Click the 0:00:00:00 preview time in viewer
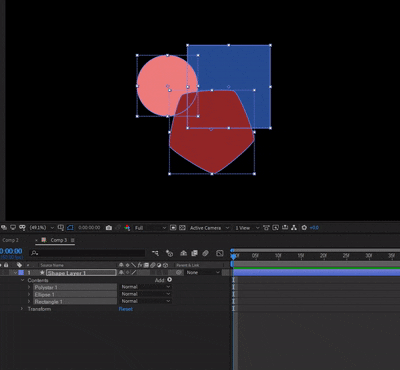400x370 pixels. pyautogui.click(x=89, y=228)
